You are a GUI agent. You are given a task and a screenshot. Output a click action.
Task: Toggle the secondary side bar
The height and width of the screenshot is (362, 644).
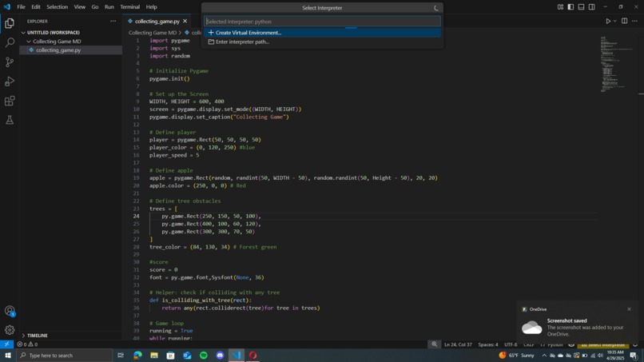pyautogui.click(x=592, y=7)
